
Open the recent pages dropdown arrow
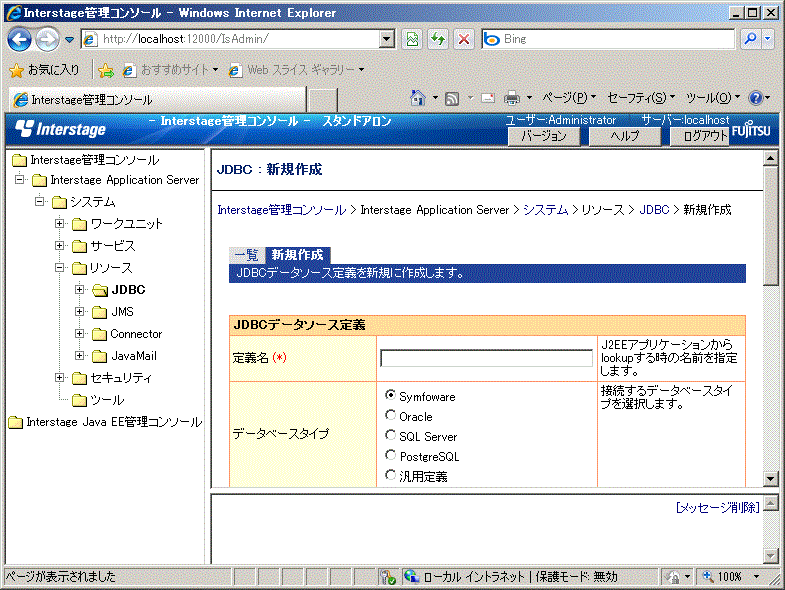pyautogui.click(x=69, y=40)
